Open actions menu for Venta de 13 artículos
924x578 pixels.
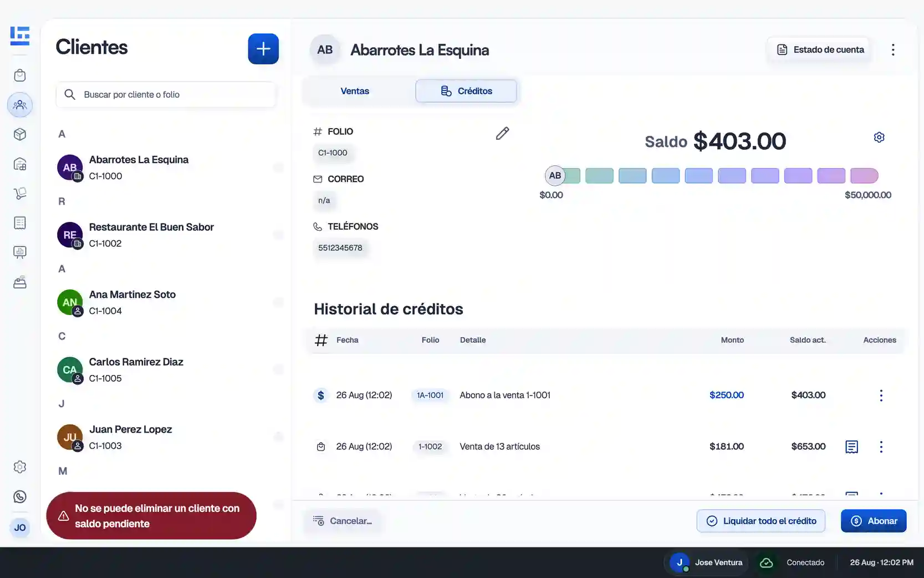[x=881, y=447]
